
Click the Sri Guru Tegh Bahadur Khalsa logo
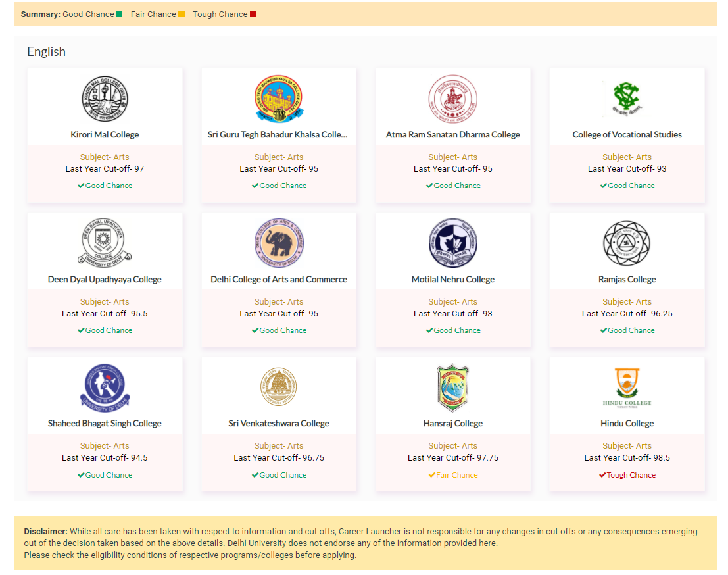click(x=279, y=99)
